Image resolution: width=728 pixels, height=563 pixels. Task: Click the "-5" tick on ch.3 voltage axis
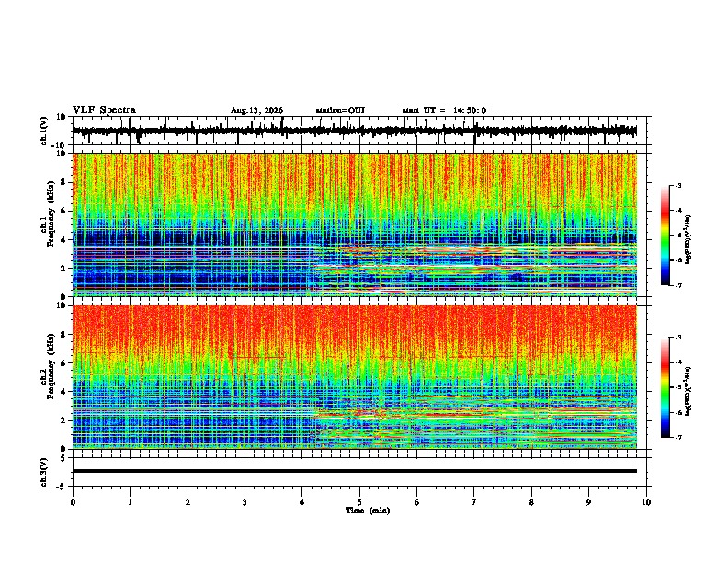pos(63,487)
